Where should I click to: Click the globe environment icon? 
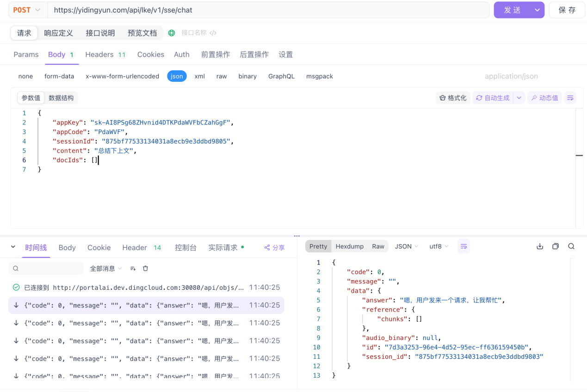coord(172,33)
